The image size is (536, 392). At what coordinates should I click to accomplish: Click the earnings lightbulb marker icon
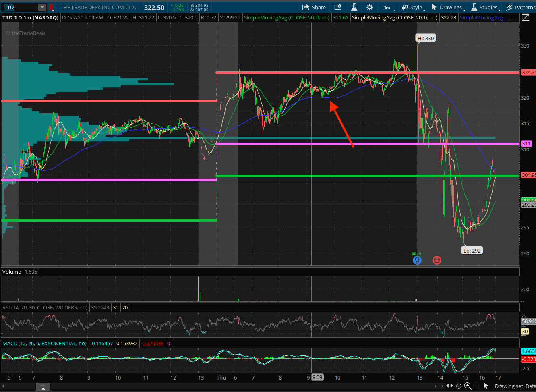pyautogui.click(x=417, y=260)
